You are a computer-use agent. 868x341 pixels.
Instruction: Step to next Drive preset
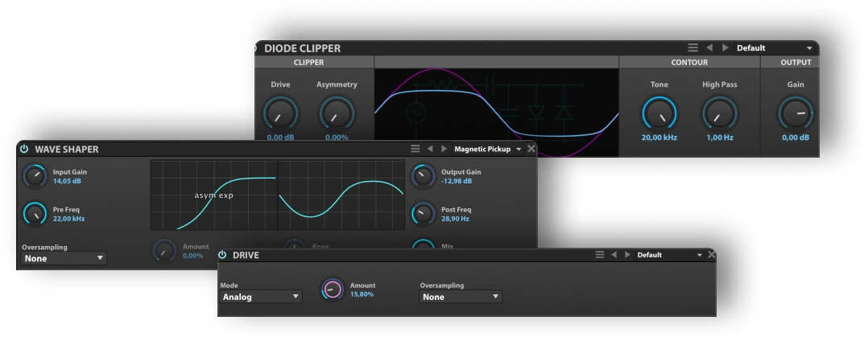[x=626, y=255]
